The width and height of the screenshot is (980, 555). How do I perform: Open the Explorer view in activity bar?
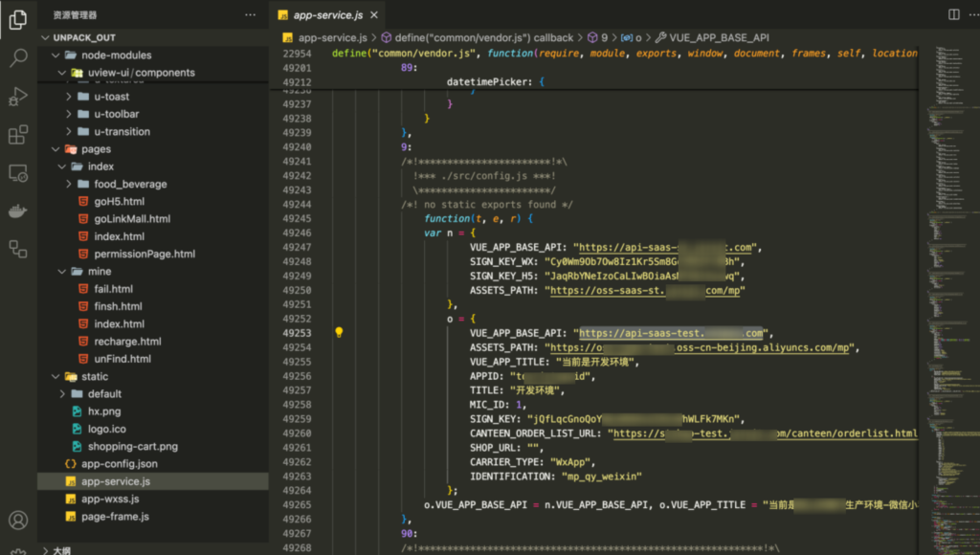coord(18,19)
